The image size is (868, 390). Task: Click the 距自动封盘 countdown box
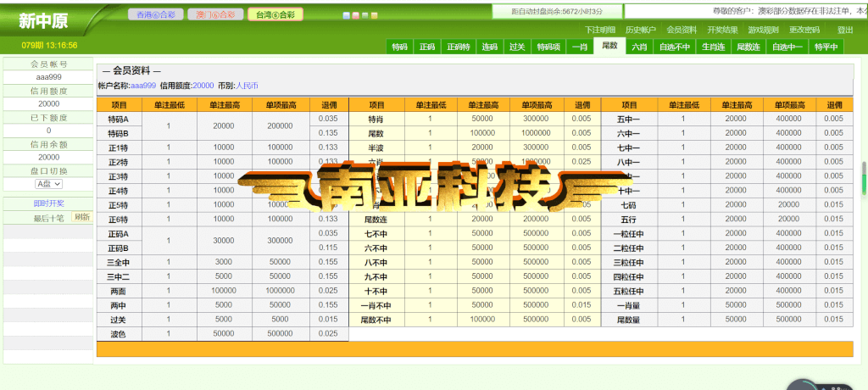(x=557, y=11)
